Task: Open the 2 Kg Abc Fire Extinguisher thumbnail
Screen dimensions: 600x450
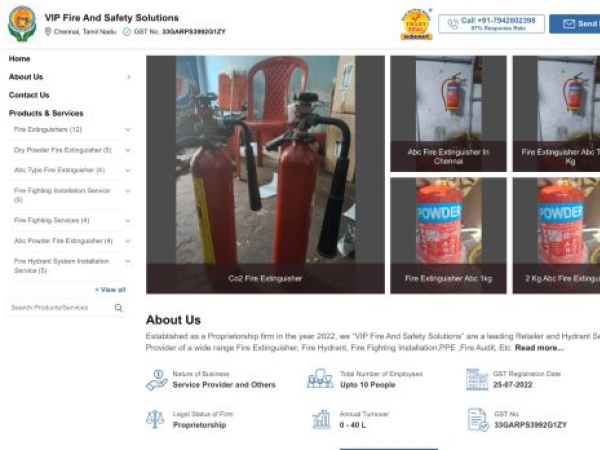Action: pyautogui.click(x=556, y=236)
